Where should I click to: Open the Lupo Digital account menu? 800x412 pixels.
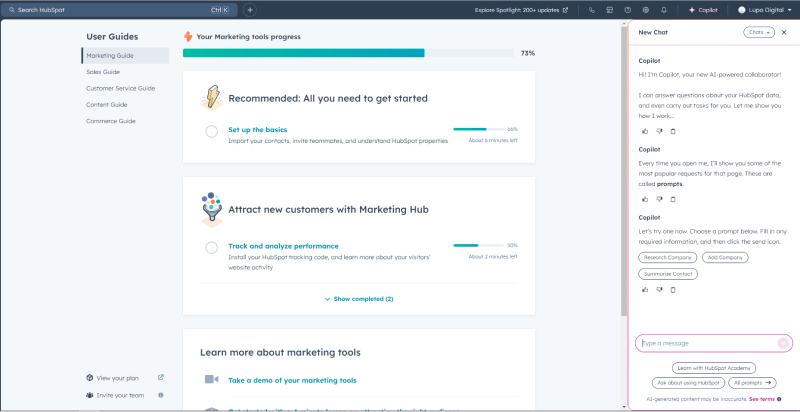[765, 10]
